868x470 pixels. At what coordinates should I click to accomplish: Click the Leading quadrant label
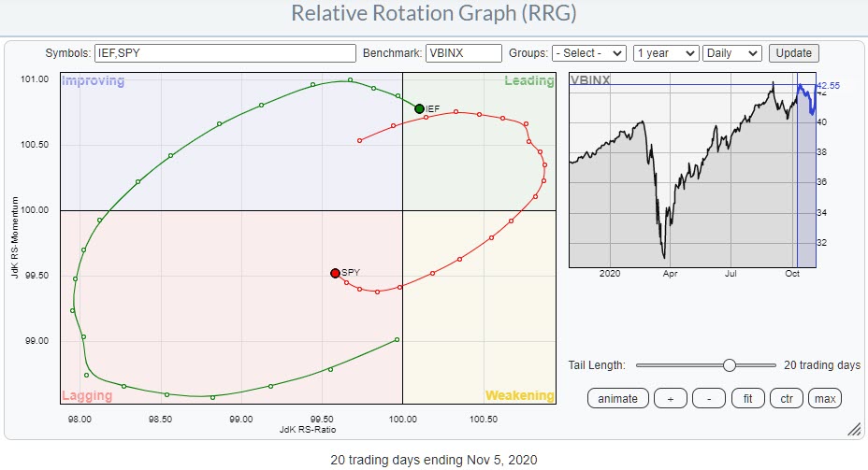(x=528, y=81)
